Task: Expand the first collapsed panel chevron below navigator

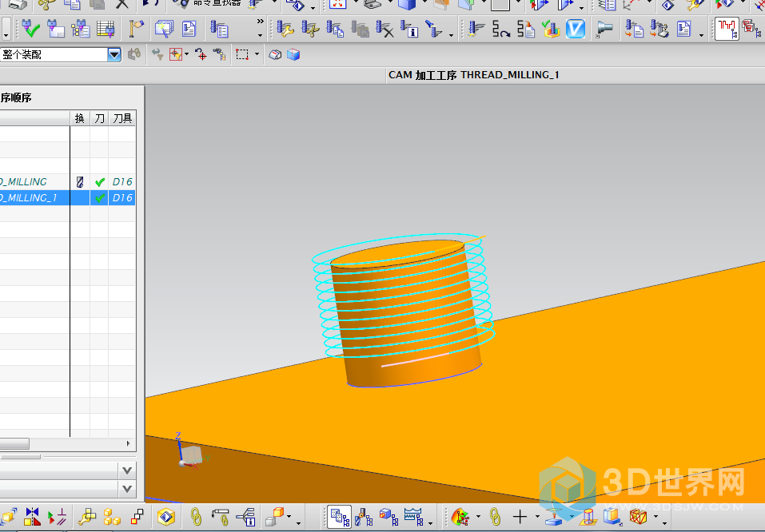Action: (126, 470)
